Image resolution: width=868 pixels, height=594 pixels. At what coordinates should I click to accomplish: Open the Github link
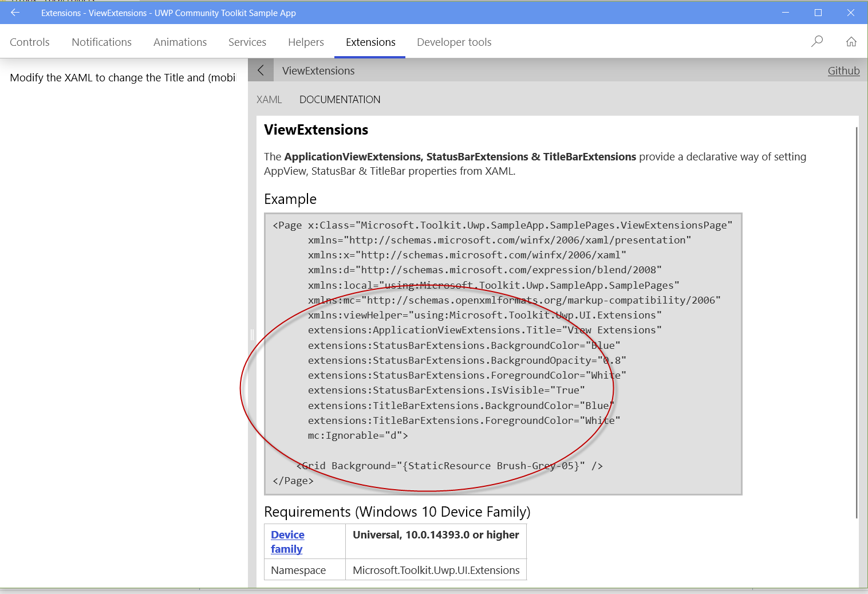tap(843, 70)
